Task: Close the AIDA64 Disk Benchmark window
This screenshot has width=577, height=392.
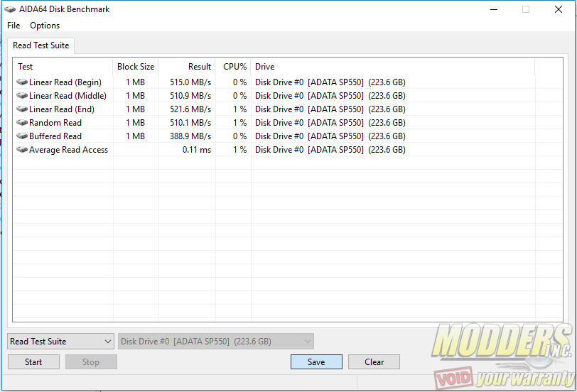Action: click(559, 9)
